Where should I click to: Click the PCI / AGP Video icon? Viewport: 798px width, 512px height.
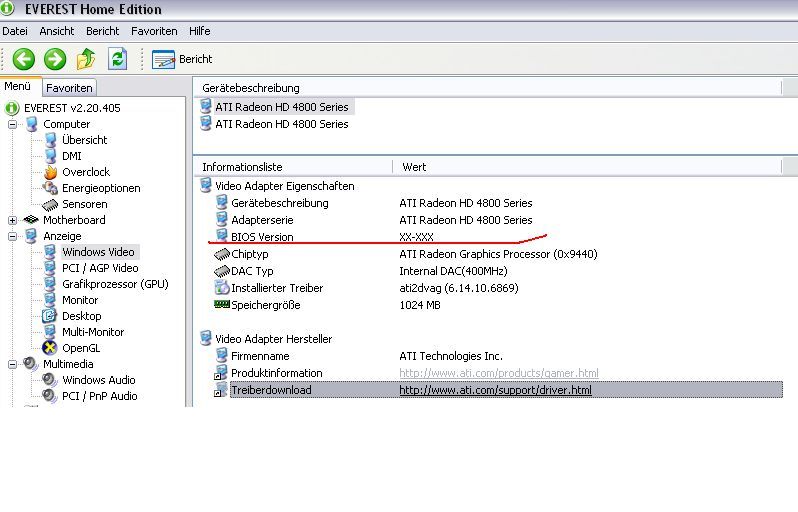pyautogui.click(x=50, y=268)
